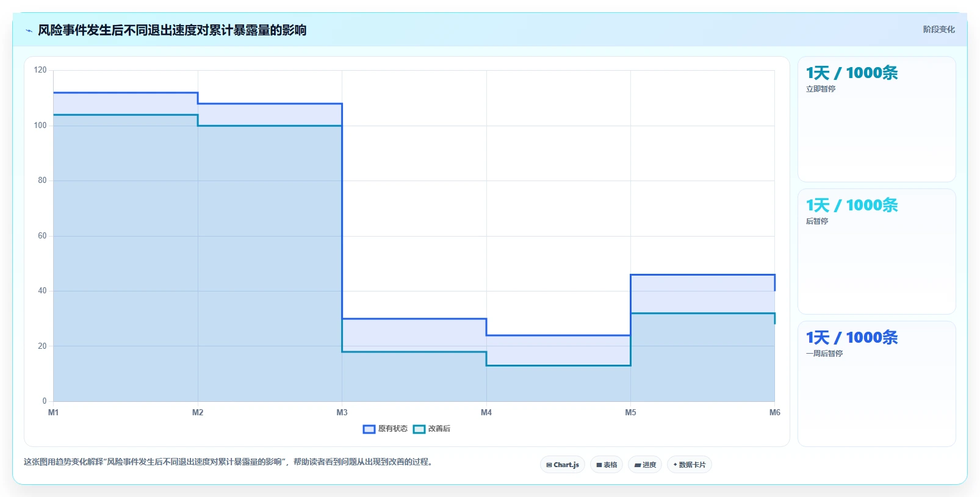Click the M5 x-axis label

pos(630,413)
